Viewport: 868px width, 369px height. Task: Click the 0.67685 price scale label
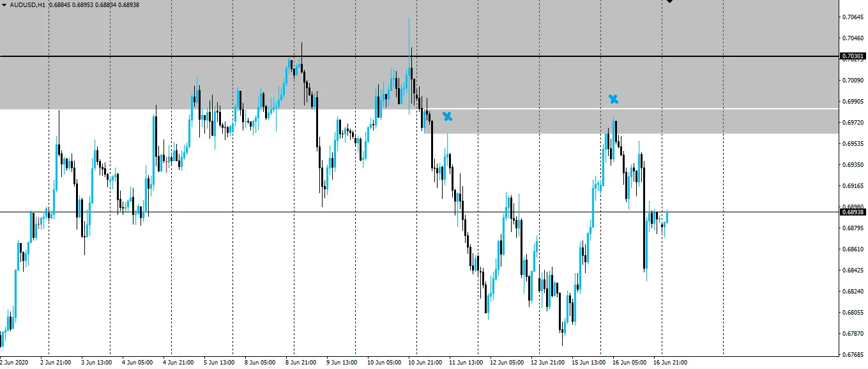click(x=853, y=355)
